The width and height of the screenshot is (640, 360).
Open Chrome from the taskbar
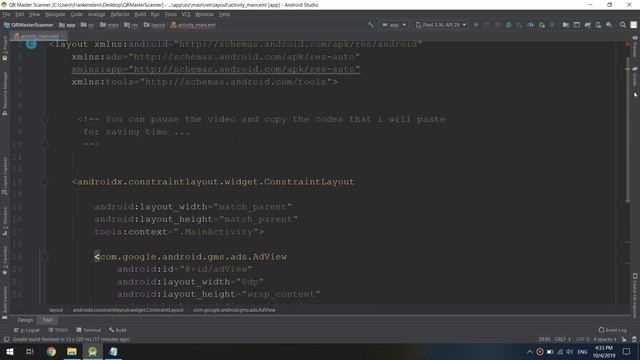pyautogui.click(x=51, y=351)
